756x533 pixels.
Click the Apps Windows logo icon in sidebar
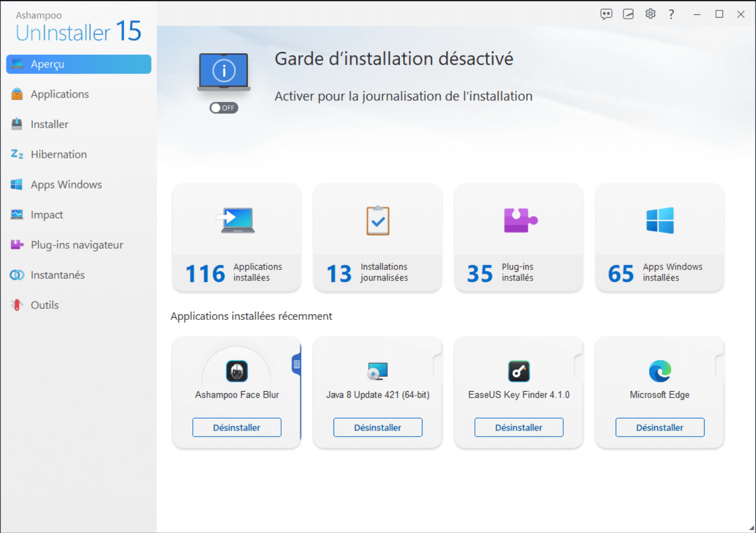[17, 185]
